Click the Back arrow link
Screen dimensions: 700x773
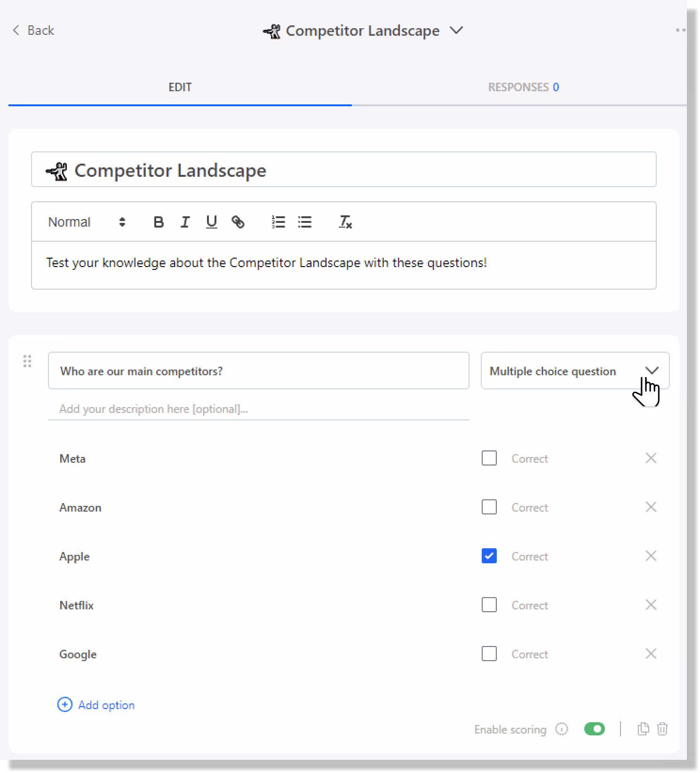tap(33, 31)
